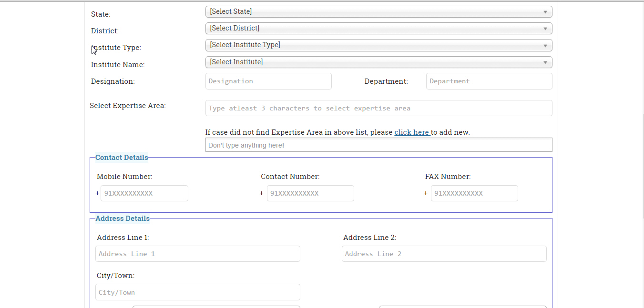Screen dimensions: 644x308
Task: Focus the FAX Number input
Action: pyautogui.click(x=474, y=193)
